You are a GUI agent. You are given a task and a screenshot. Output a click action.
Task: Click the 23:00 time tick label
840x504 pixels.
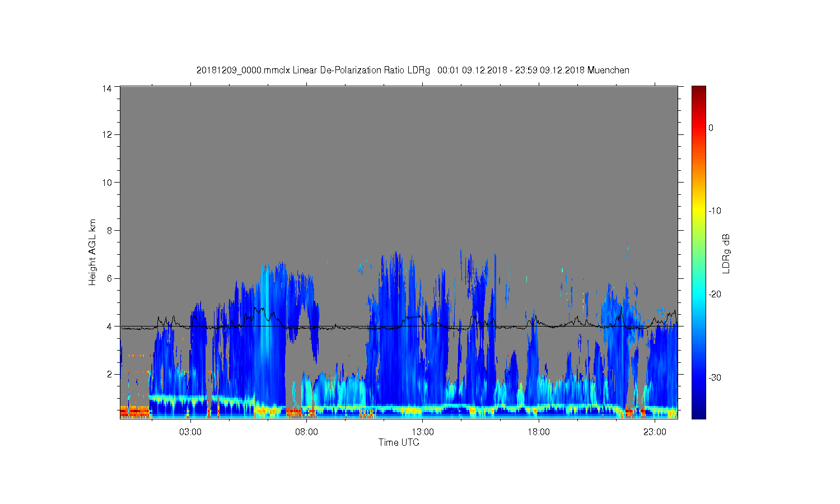tap(655, 432)
